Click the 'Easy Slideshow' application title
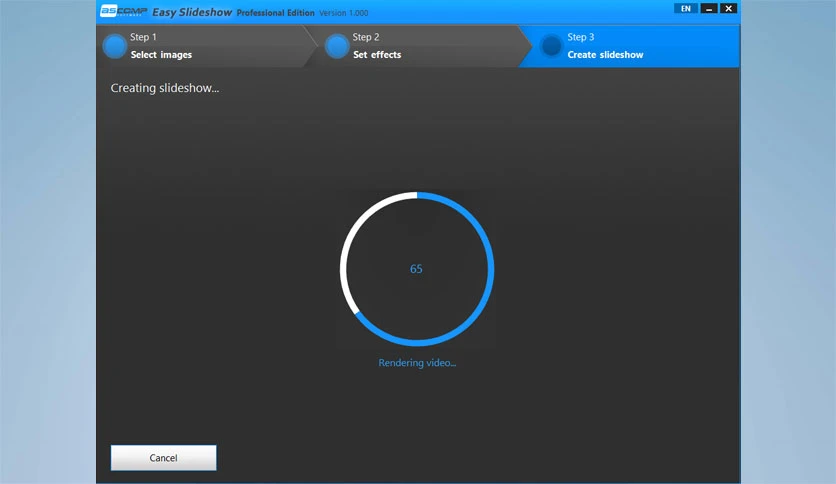The image size is (836, 484). point(192,12)
